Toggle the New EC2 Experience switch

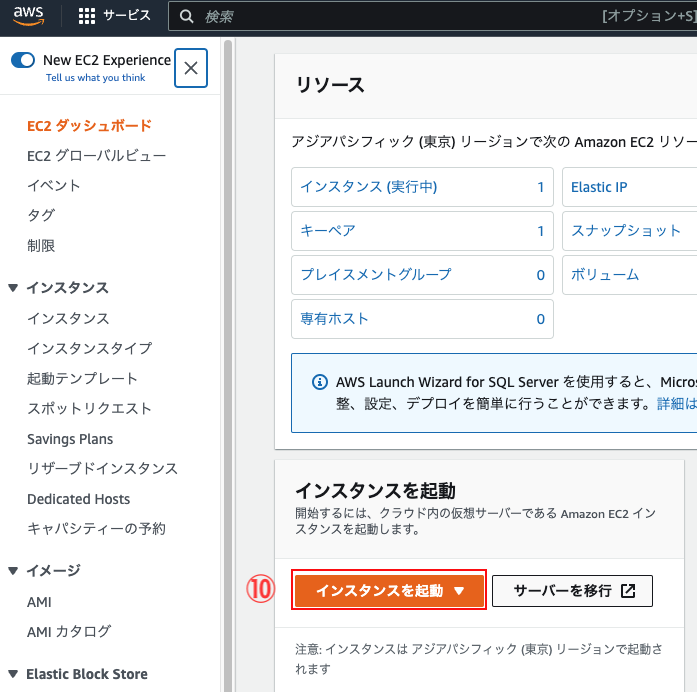click(x=23, y=60)
